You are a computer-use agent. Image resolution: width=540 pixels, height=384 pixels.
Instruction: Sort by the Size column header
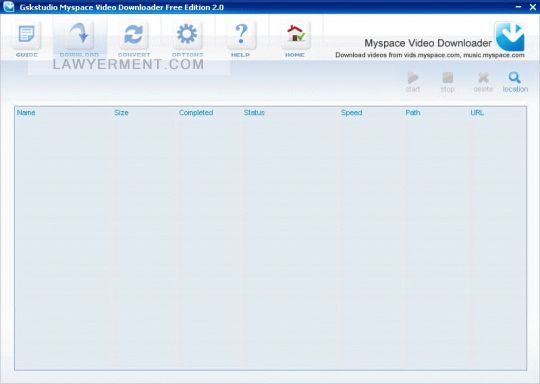point(121,113)
